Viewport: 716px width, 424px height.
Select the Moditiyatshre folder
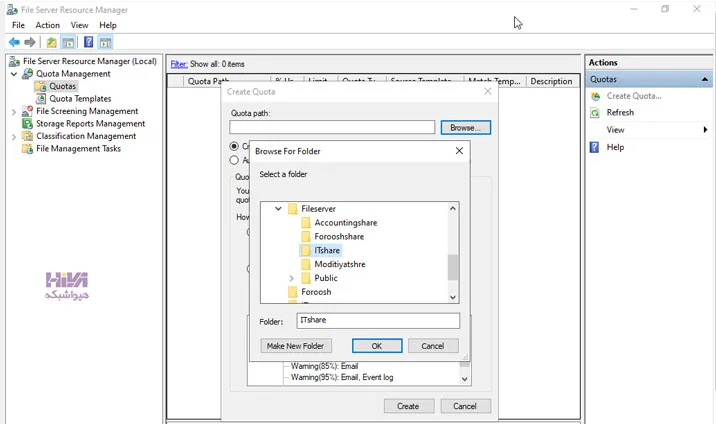[340, 264]
